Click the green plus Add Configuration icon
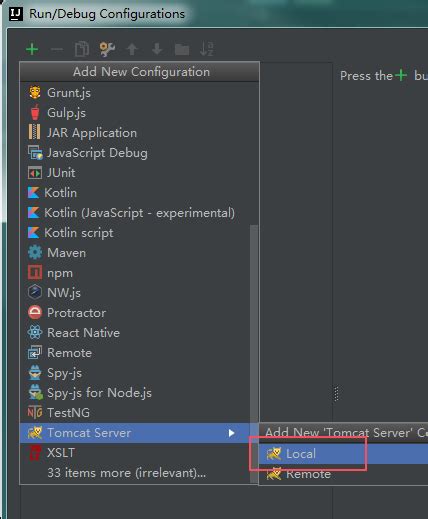This screenshot has height=519, width=428. 32,49
